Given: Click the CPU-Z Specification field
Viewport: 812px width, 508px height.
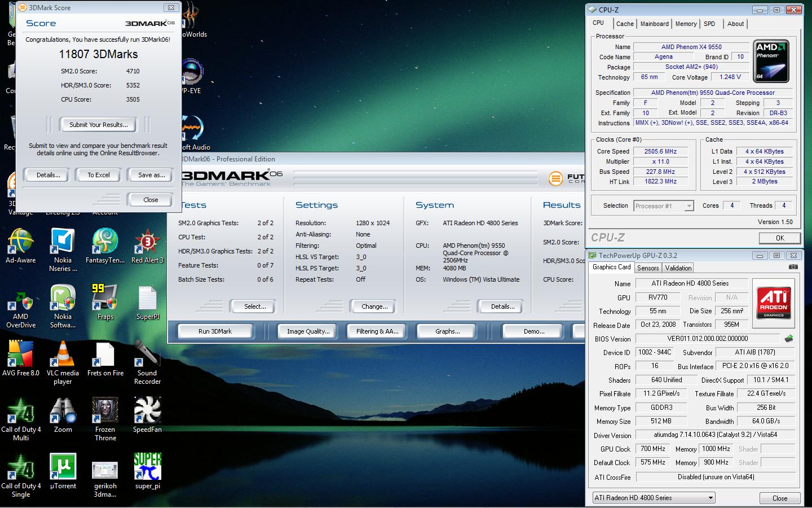Looking at the screenshot, I should [x=713, y=93].
